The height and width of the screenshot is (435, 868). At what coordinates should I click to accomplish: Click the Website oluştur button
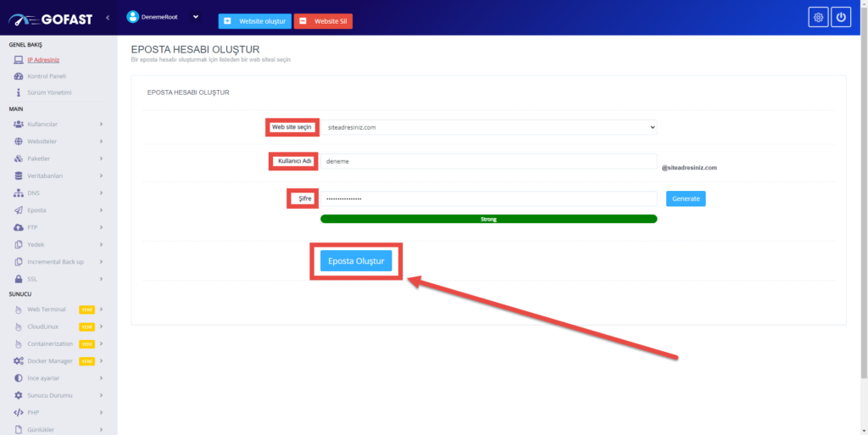click(x=254, y=20)
